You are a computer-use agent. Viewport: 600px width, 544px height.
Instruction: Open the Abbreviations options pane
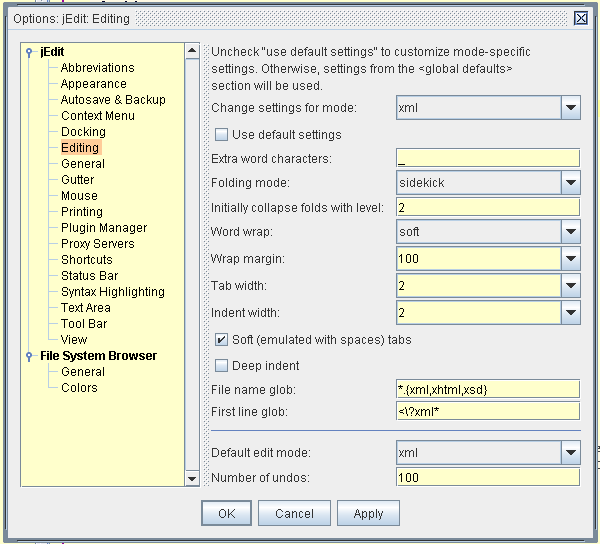(98, 68)
